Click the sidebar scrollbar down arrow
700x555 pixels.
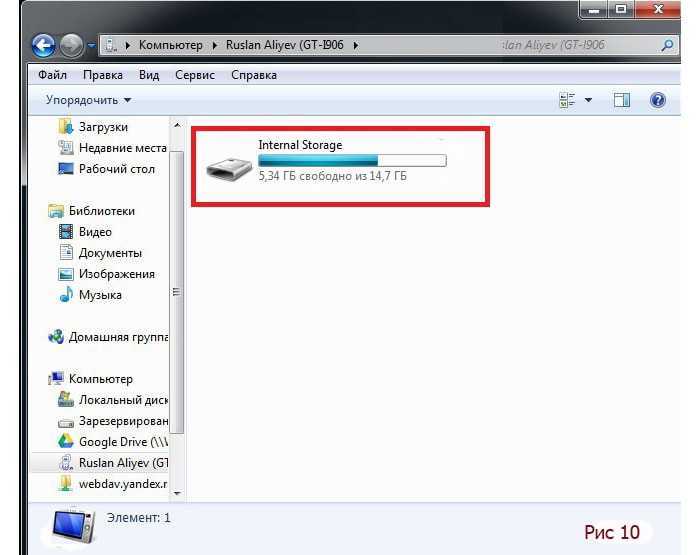[x=177, y=493]
